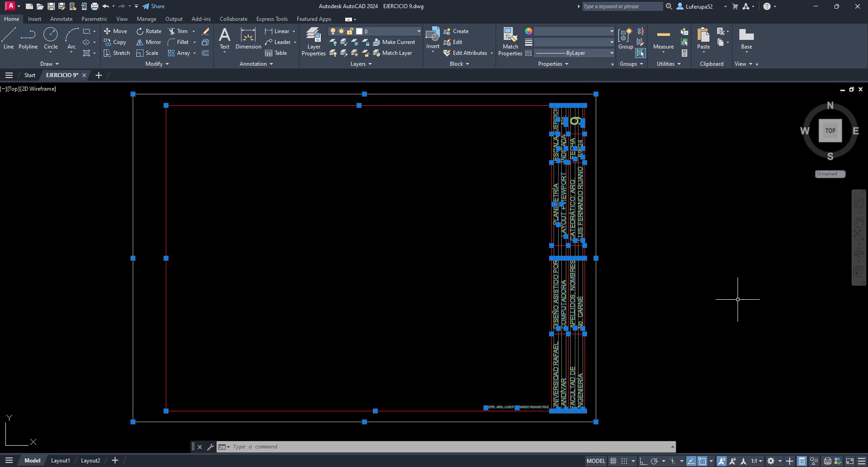Click the Array tool
Screen dimensions: 868x467
click(x=179, y=53)
